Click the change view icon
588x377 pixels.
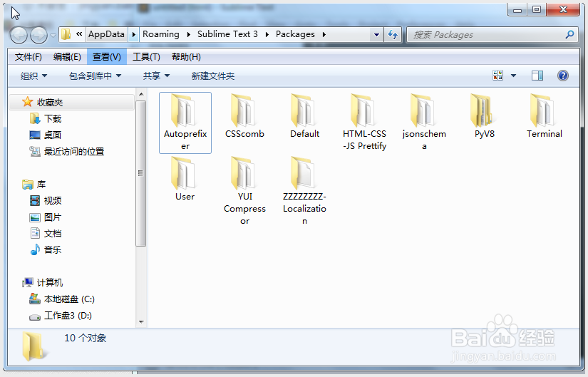pos(498,76)
